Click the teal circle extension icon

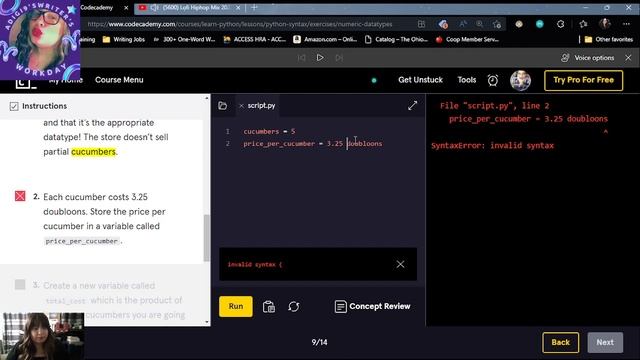pyautogui.click(x=540, y=24)
